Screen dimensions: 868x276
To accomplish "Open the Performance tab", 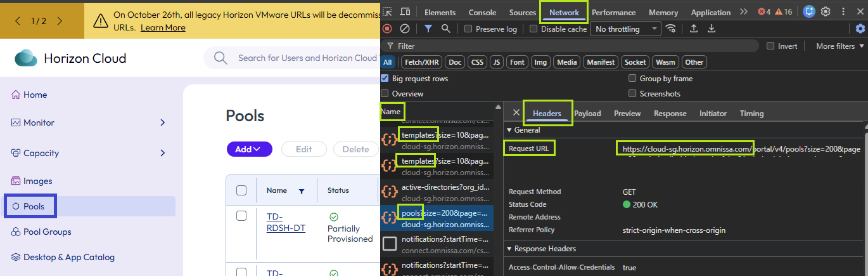I will 614,12.
